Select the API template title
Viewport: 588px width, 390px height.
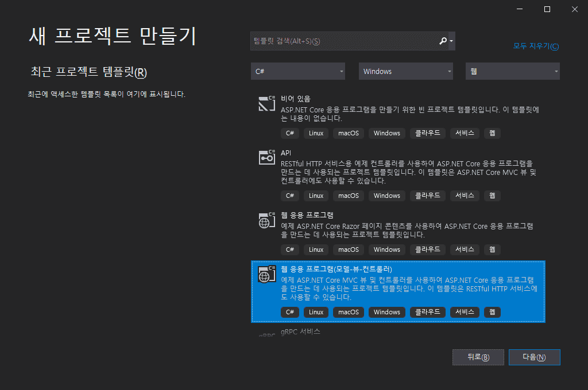point(286,153)
